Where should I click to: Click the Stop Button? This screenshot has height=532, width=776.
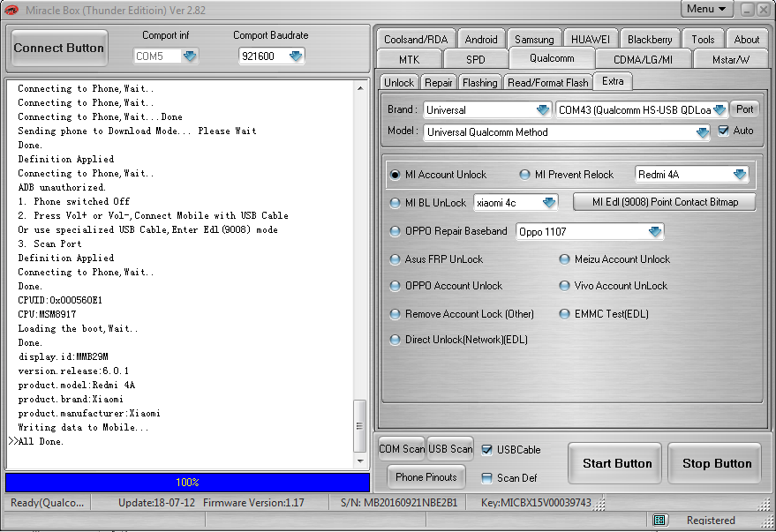click(x=714, y=463)
